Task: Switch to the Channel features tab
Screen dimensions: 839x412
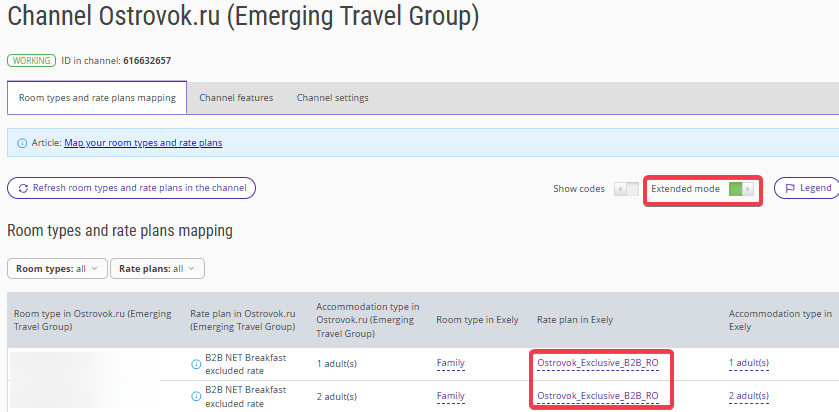Action: point(236,98)
